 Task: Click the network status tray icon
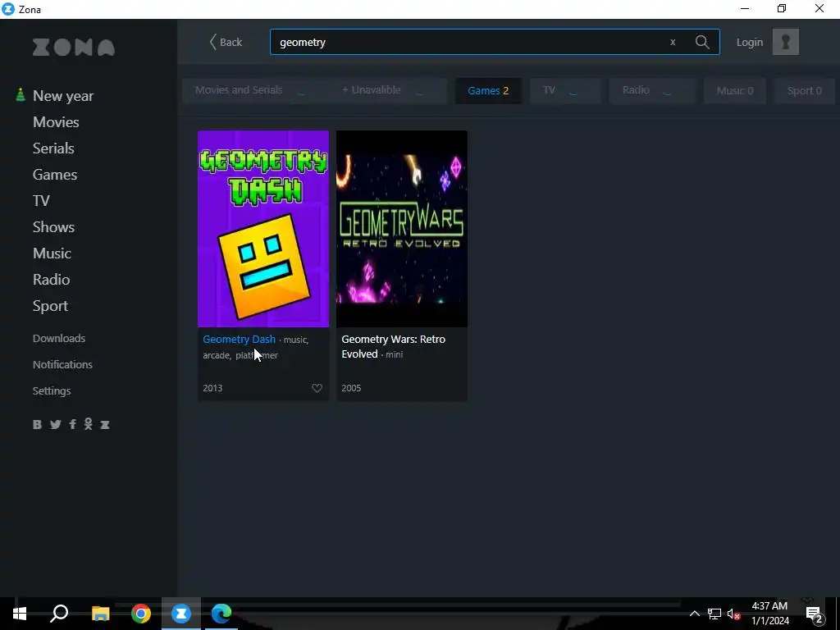(714, 614)
